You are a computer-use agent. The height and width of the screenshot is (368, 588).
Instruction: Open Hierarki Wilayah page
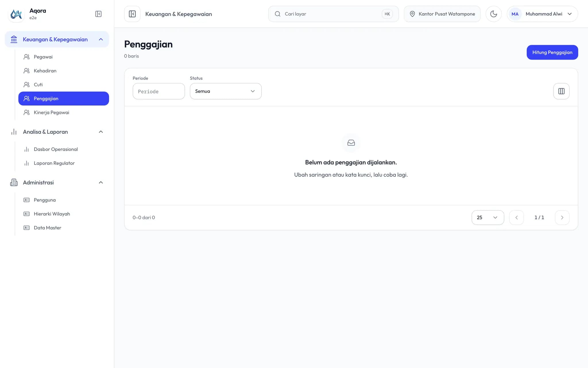coord(63,214)
